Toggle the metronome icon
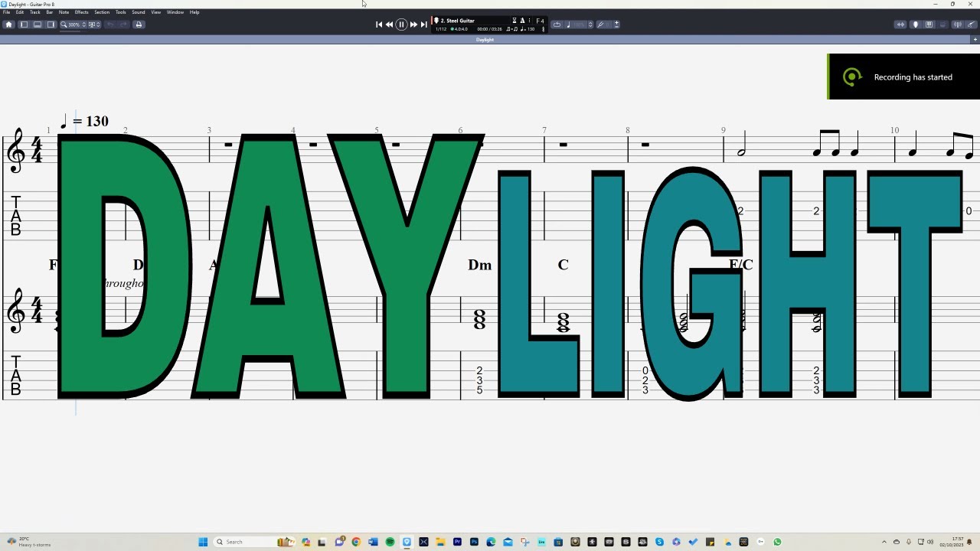Viewport: 980px width, 551px height. click(x=523, y=21)
